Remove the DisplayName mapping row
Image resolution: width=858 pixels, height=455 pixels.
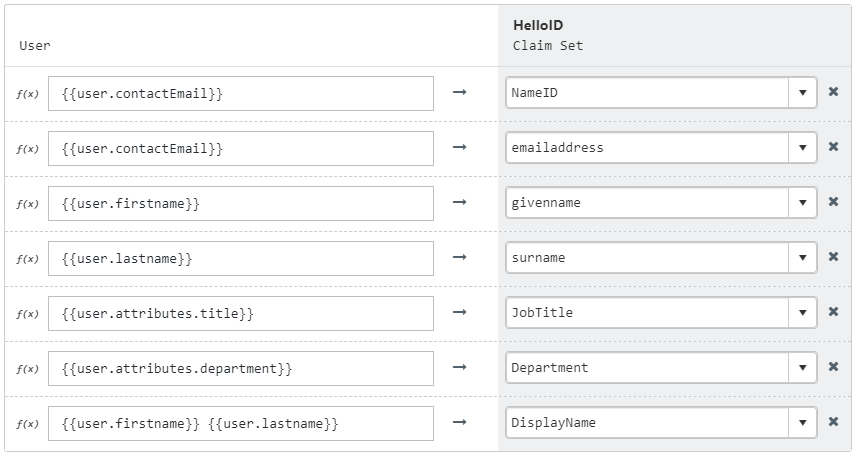[833, 422]
